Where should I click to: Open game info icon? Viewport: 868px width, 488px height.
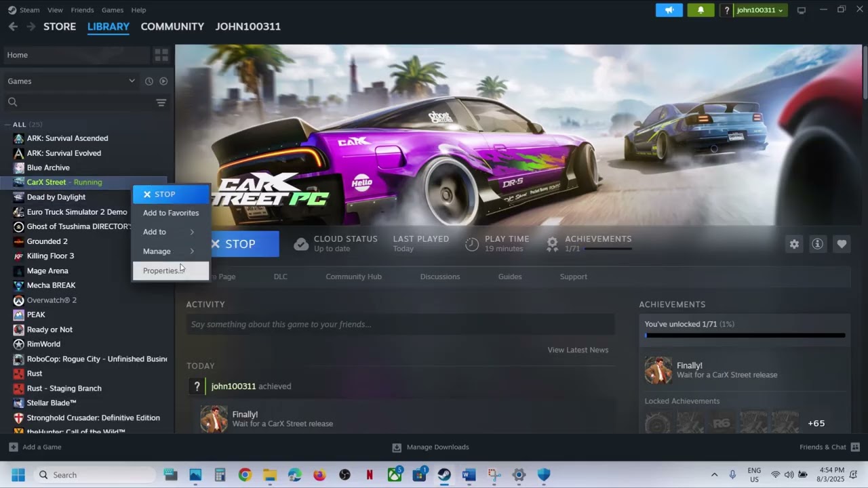coord(818,244)
